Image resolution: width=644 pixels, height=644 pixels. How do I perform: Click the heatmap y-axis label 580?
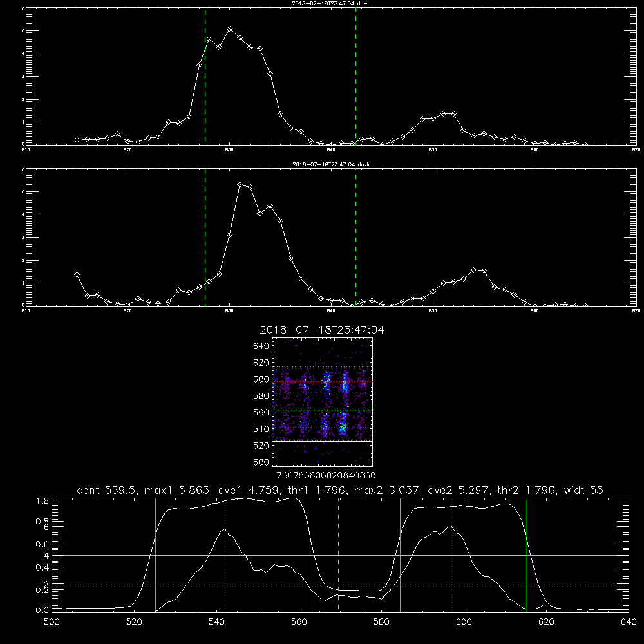(261, 396)
